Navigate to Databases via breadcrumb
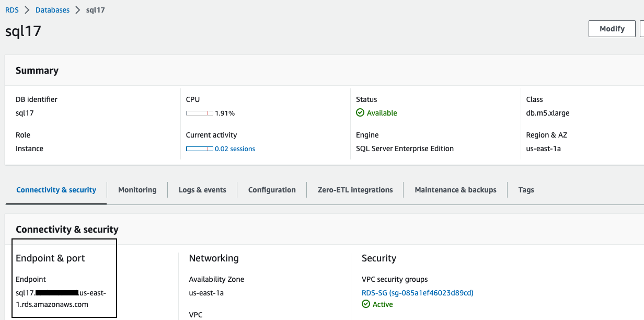This screenshot has height=320, width=644. tap(52, 10)
